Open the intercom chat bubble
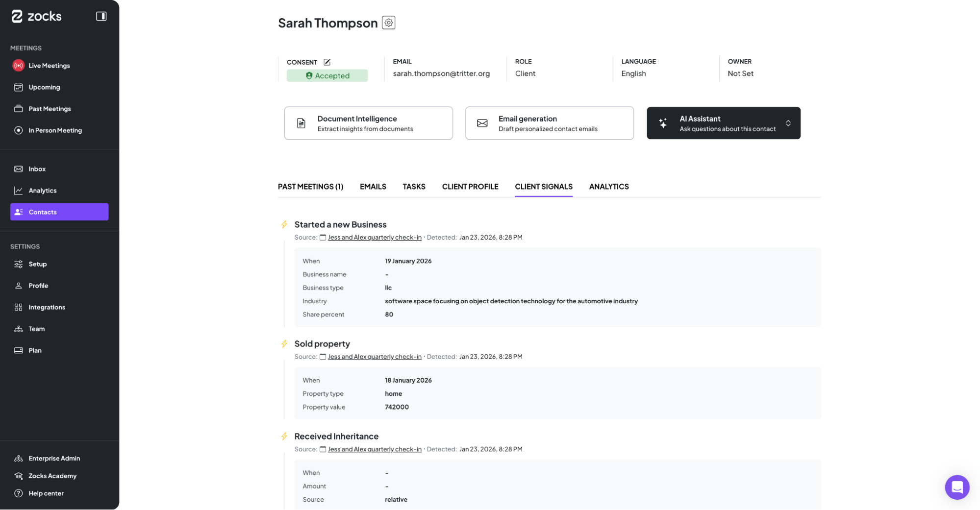The height and width of the screenshot is (510, 980). point(956,487)
